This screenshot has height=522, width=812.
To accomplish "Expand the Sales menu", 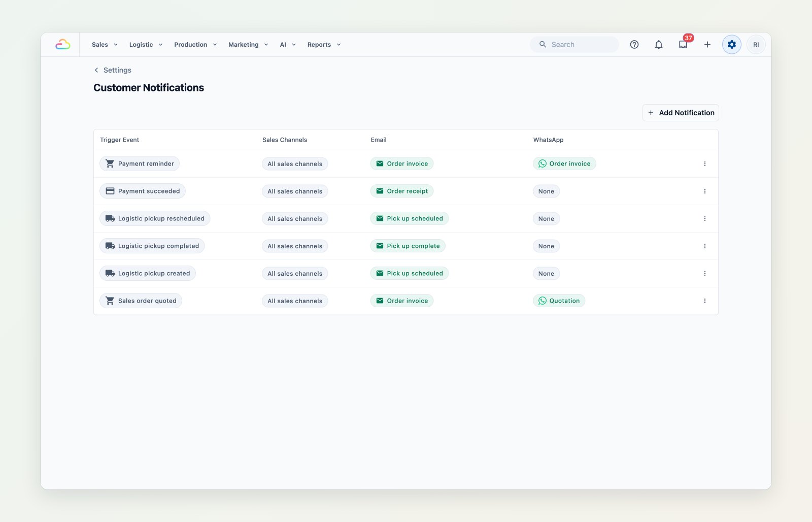I will [105, 45].
